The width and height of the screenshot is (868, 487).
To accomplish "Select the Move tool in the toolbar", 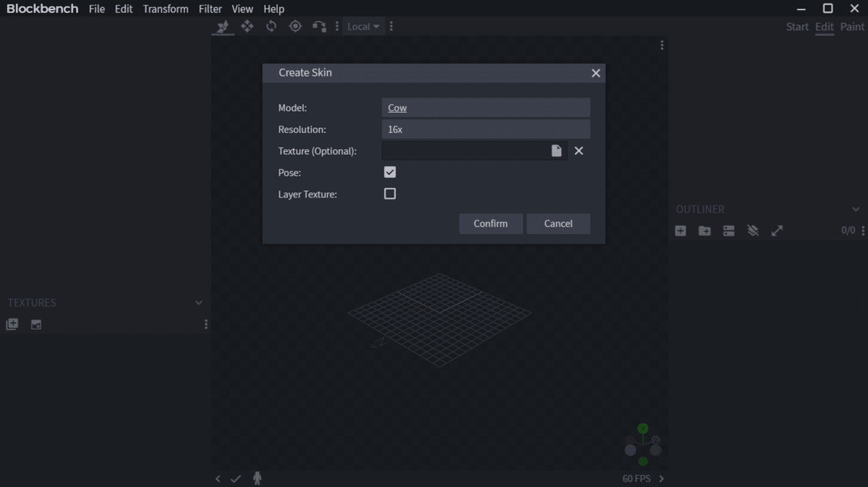I will click(x=246, y=26).
